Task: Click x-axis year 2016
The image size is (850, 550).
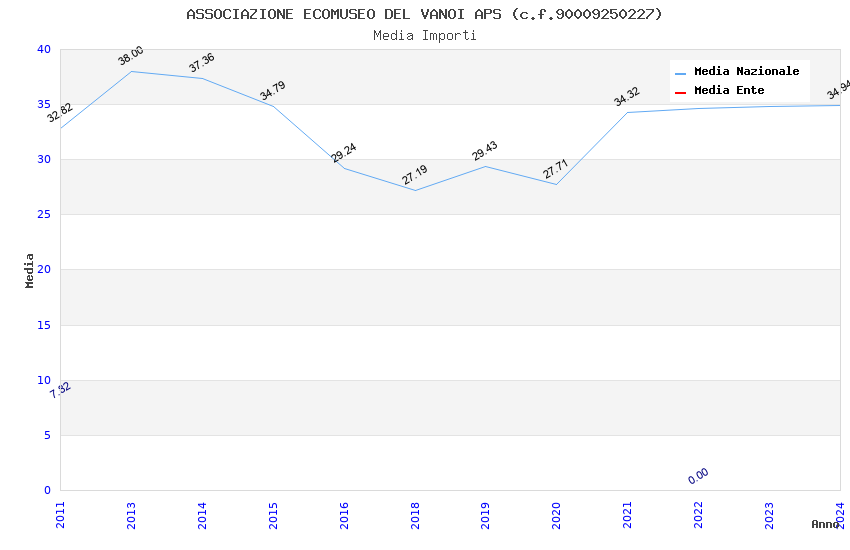Action: [344, 515]
